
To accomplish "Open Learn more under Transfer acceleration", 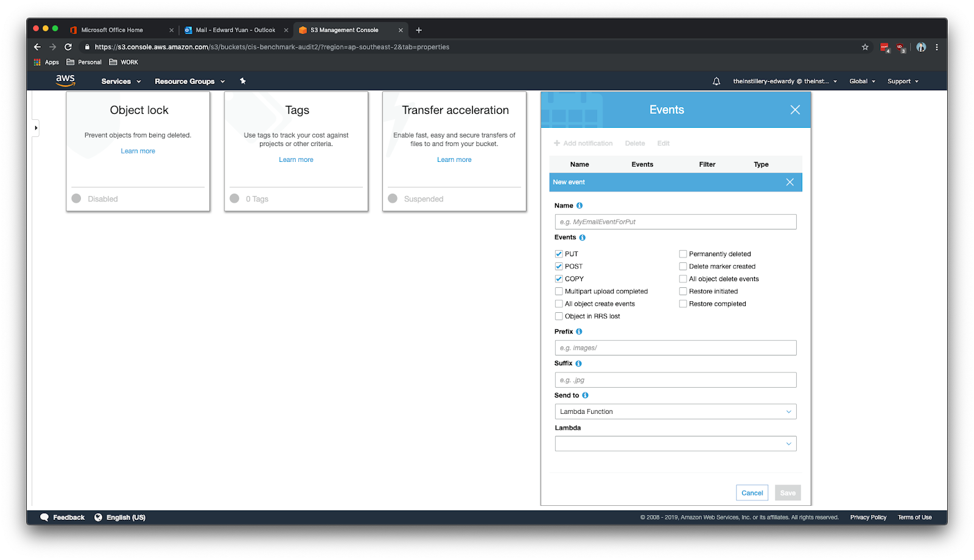I will (x=454, y=159).
